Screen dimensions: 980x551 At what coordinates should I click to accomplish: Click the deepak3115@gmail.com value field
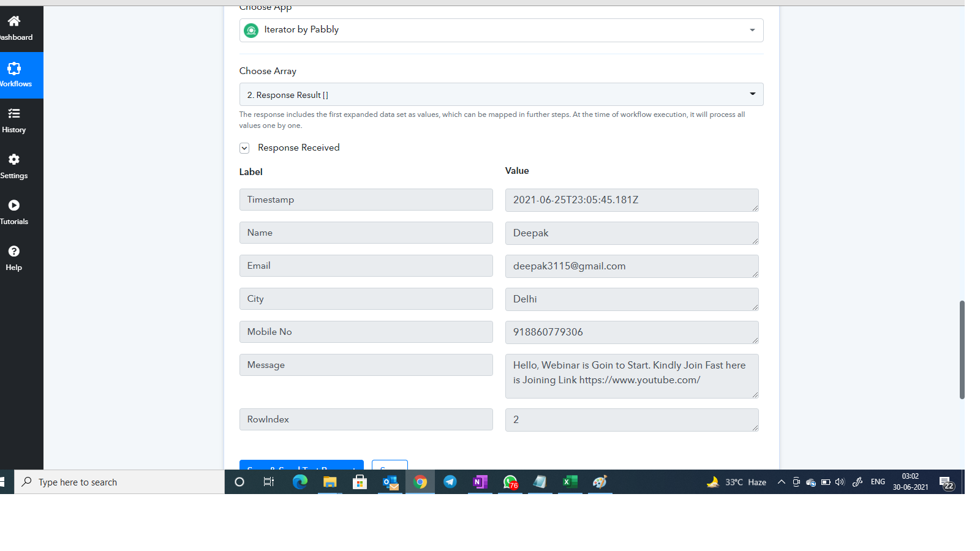click(x=631, y=266)
